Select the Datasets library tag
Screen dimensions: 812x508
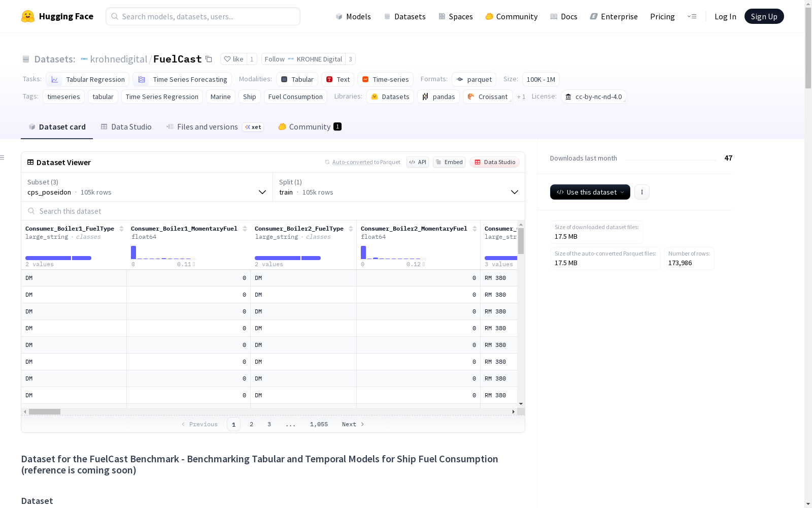click(390, 97)
